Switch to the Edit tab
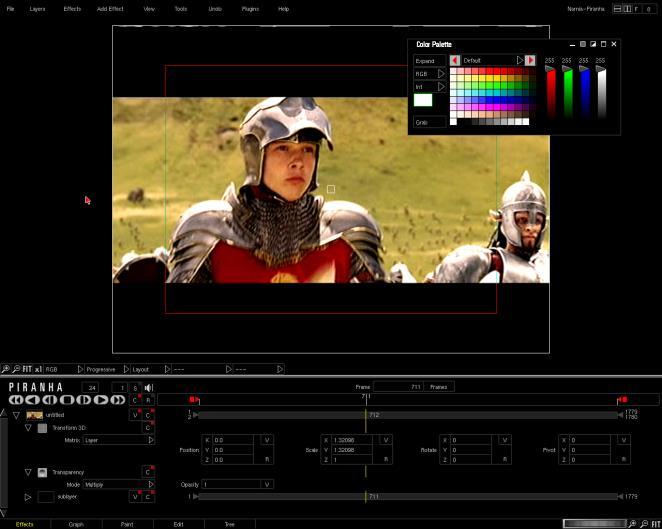The image size is (662, 529). (x=179, y=524)
